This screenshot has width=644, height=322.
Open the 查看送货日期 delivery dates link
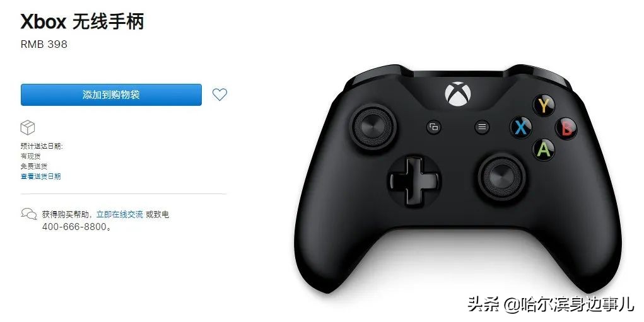coord(40,176)
